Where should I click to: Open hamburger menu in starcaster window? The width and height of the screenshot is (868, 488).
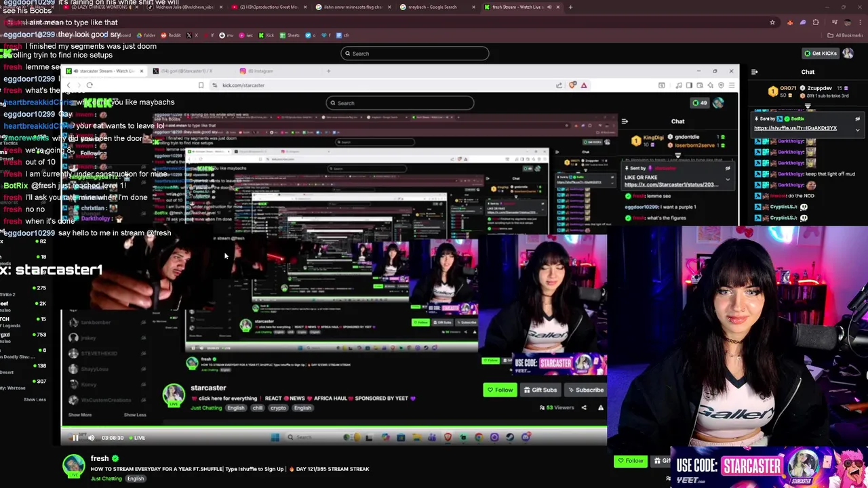[731, 85]
